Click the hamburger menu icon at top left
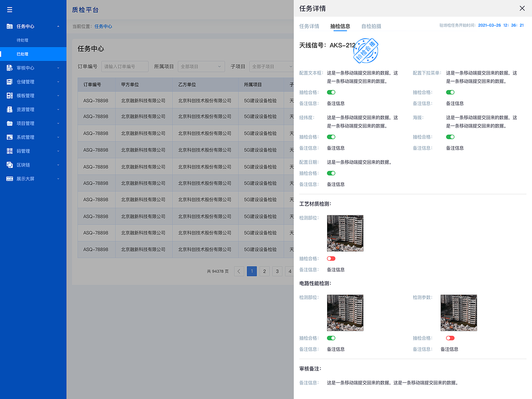532x399 pixels. coord(10,10)
